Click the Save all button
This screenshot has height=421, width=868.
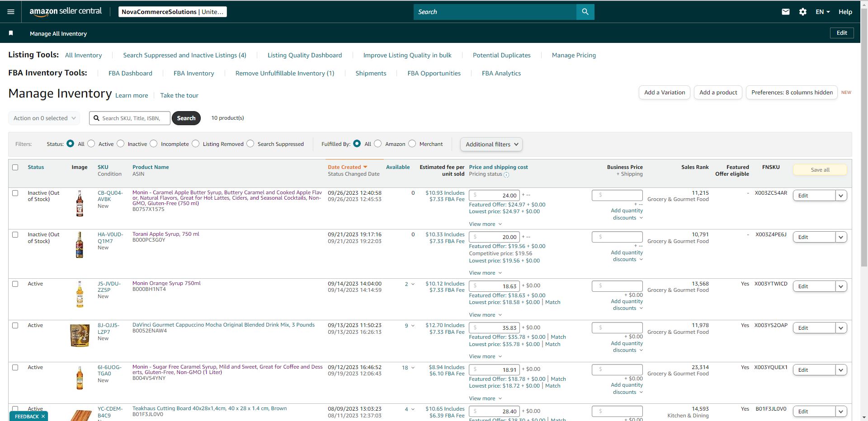[x=820, y=170]
